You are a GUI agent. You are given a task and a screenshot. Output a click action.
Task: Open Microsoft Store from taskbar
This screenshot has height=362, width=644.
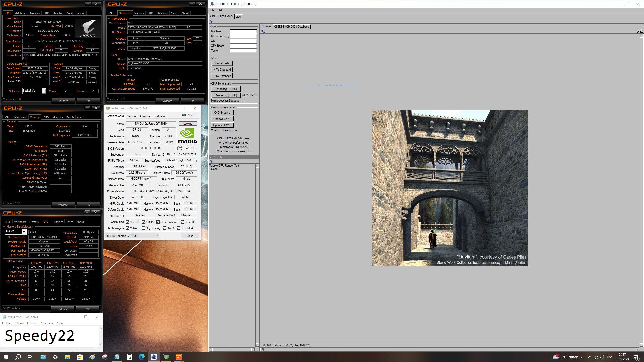pos(80,357)
